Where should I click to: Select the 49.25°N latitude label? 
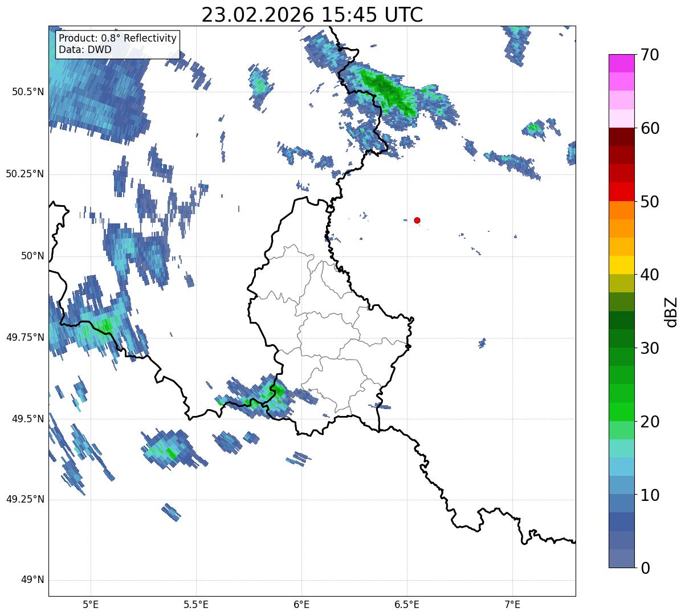click(x=25, y=500)
